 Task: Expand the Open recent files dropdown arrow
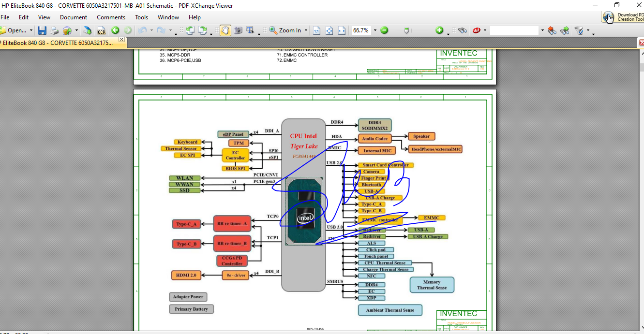31,30
